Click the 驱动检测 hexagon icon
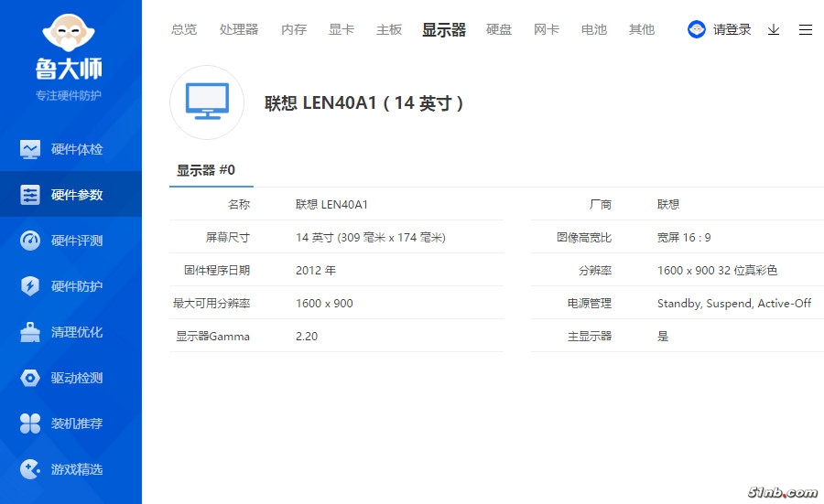 click(30, 378)
